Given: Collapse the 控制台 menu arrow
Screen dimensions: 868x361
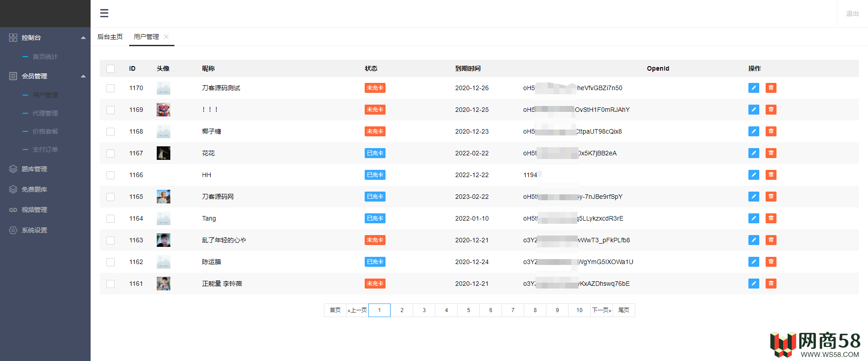Looking at the screenshot, I should pyautogui.click(x=83, y=38).
